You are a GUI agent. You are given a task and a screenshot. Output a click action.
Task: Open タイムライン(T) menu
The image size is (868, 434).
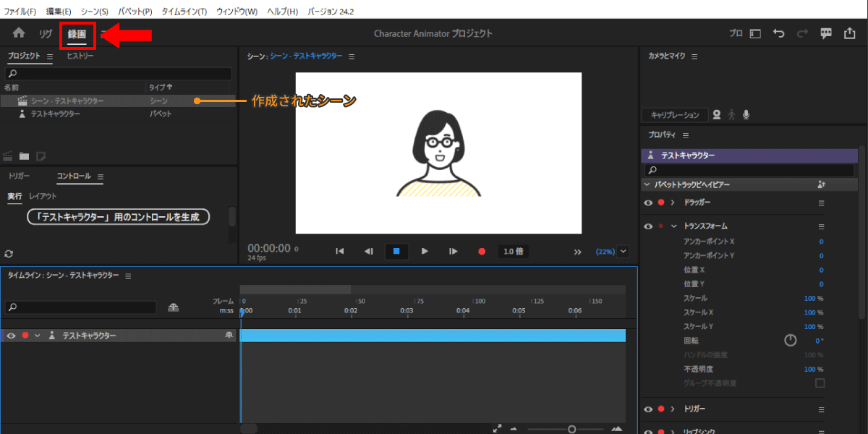pos(184,12)
